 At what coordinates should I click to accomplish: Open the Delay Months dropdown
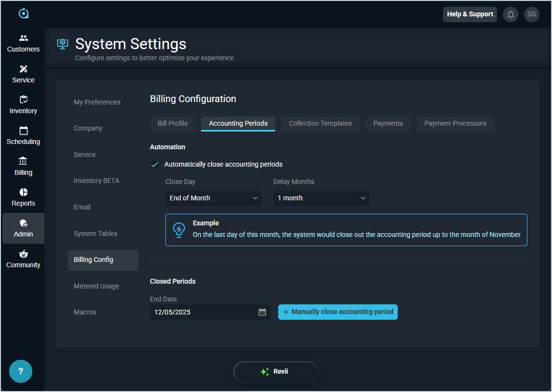coord(321,198)
